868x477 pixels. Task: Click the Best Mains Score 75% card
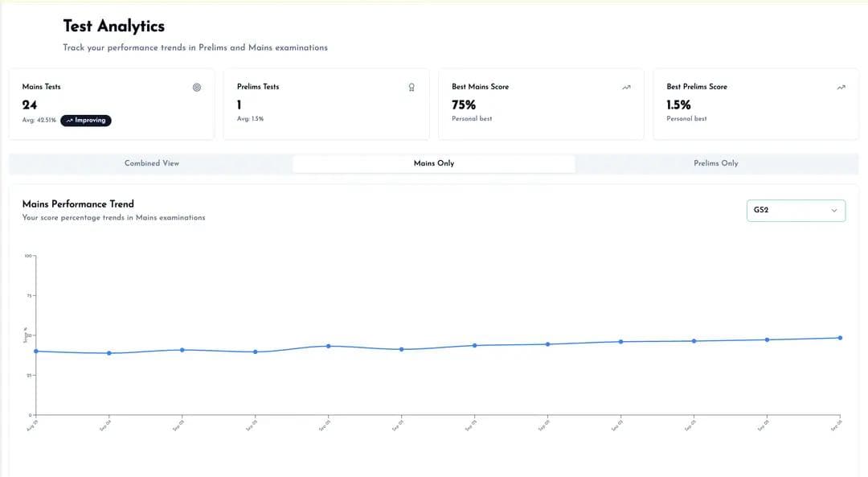click(540, 105)
